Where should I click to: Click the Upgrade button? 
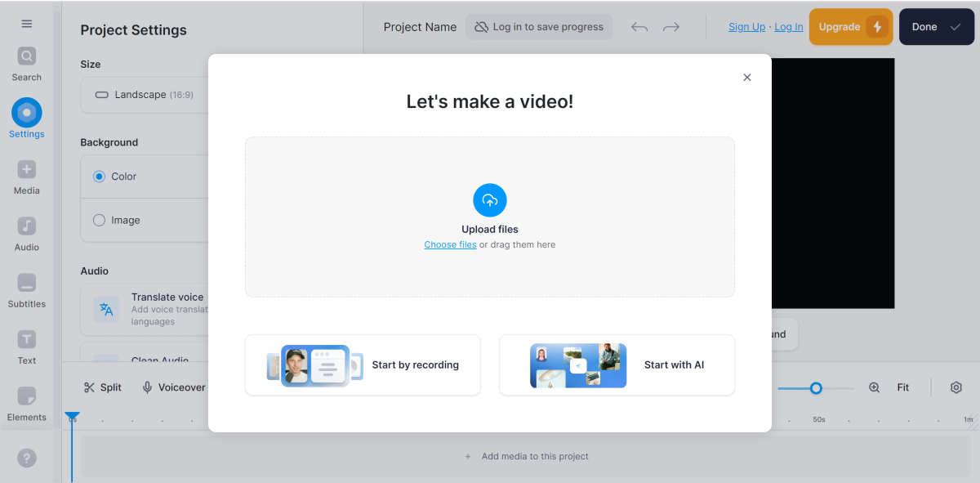pyautogui.click(x=851, y=27)
